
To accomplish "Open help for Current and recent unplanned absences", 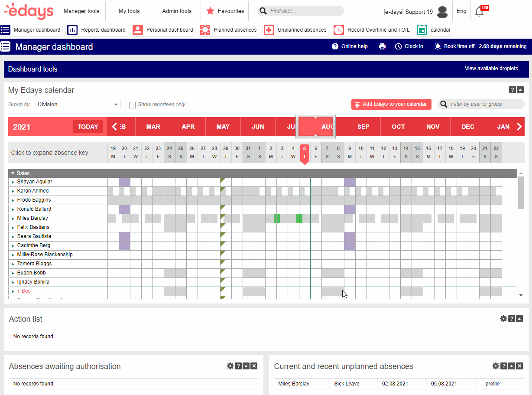I will point(503,366).
